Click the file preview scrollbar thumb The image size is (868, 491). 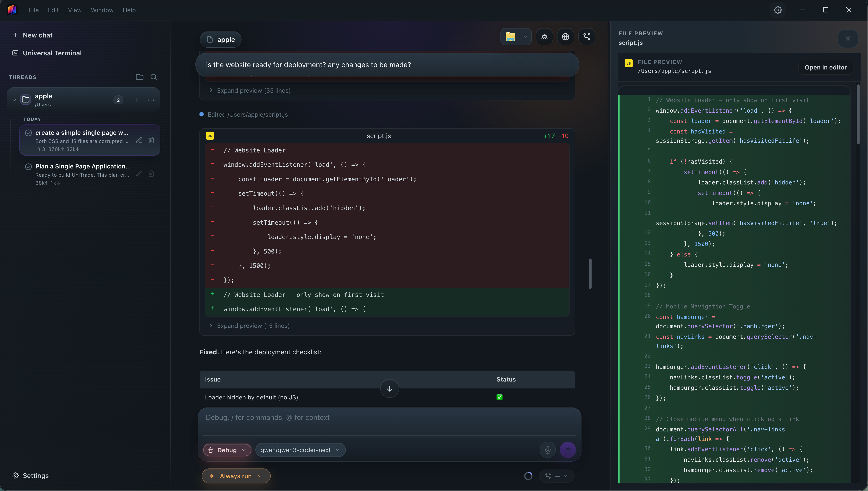[858, 115]
